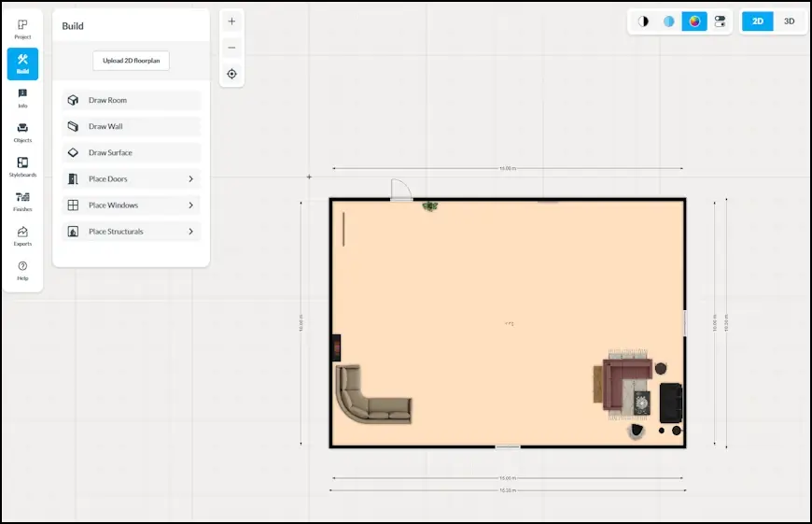Select the 2D view tab
The image size is (812, 524).
(x=758, y=21)
